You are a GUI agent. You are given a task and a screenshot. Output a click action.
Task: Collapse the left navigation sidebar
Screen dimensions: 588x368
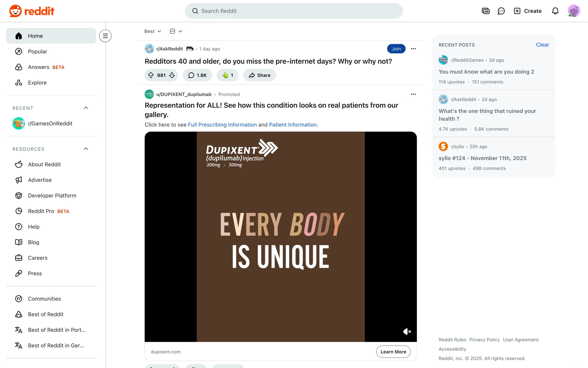pyautogui.click(x=105, y=36)
